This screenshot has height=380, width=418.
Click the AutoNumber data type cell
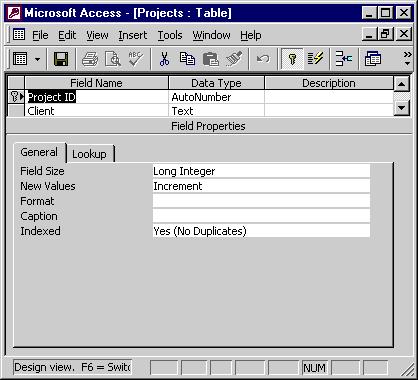tap(216, 97)
